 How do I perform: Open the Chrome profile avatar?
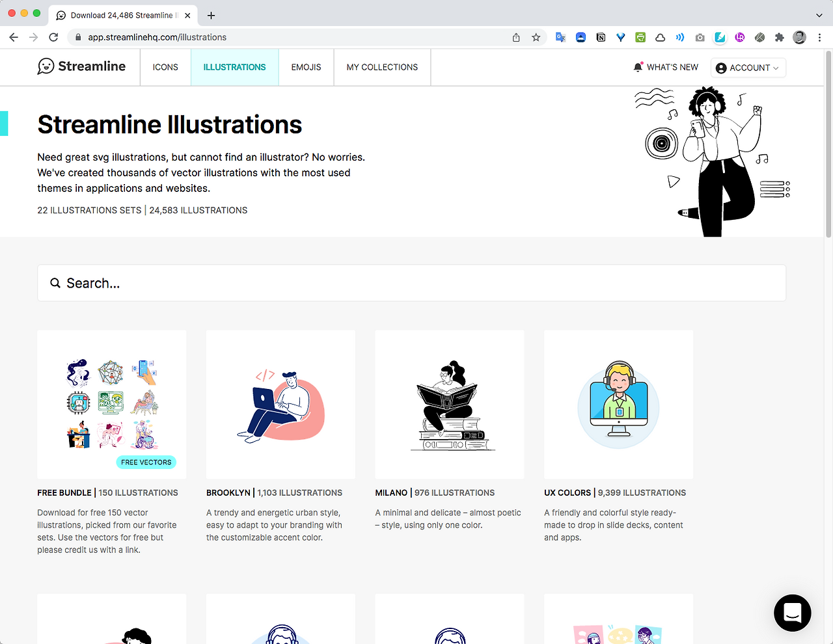click(800, 38)
